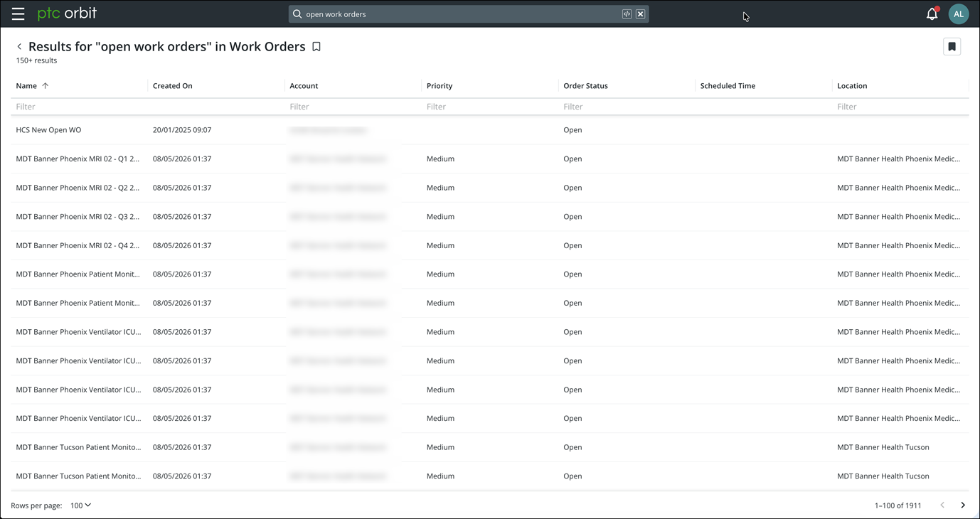This screenshot has height=519, width=980.
Task: Select Medium priority in MRI 02 - Q3 row
Action: pos(440,217)
